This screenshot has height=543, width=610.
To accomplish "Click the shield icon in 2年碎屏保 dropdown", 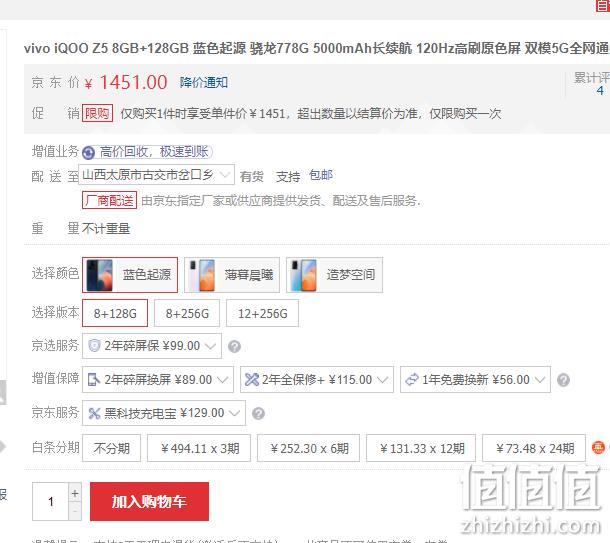I will click(94, 345).
